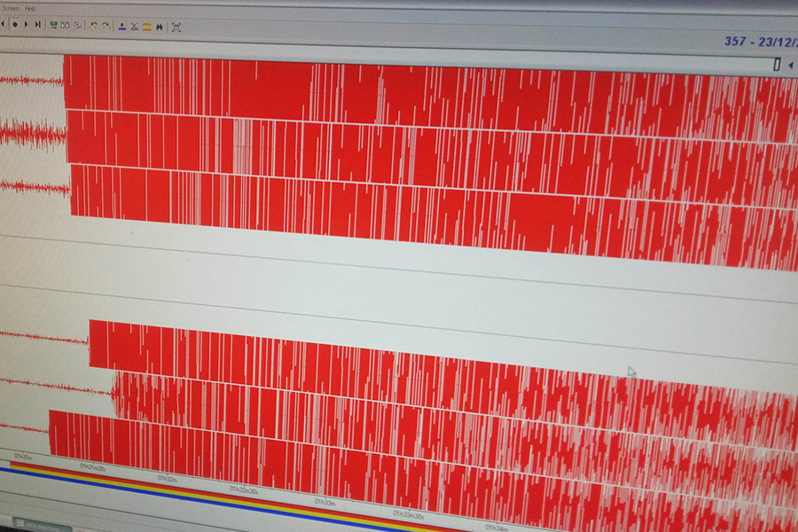Click the 01h32m timeline marker
The height and width of the screenshot is (532, 798).
[x=166, y=479]
